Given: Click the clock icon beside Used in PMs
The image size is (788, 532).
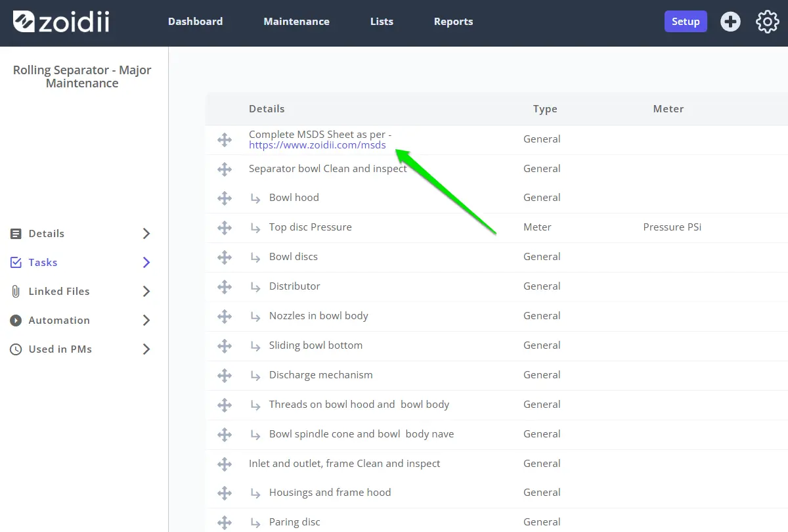Looking at the screenshot, I should pos(16,349).
